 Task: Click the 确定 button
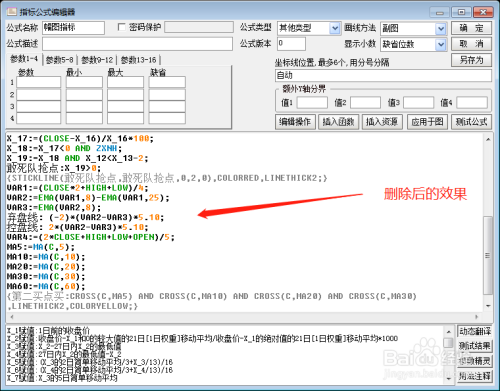(x=471, y=28)
